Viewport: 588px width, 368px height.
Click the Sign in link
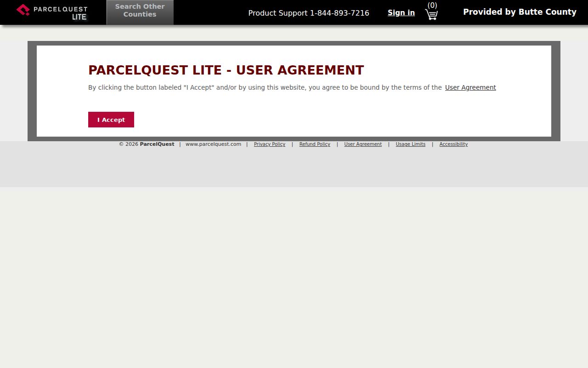(401, 13)
